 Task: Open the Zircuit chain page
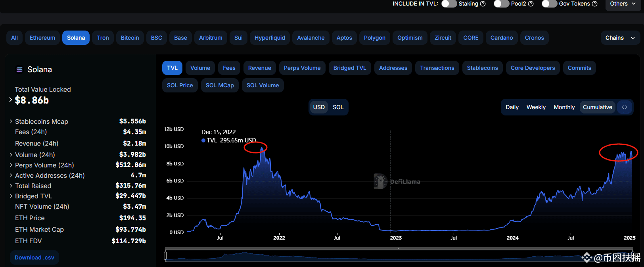(443, 38)
